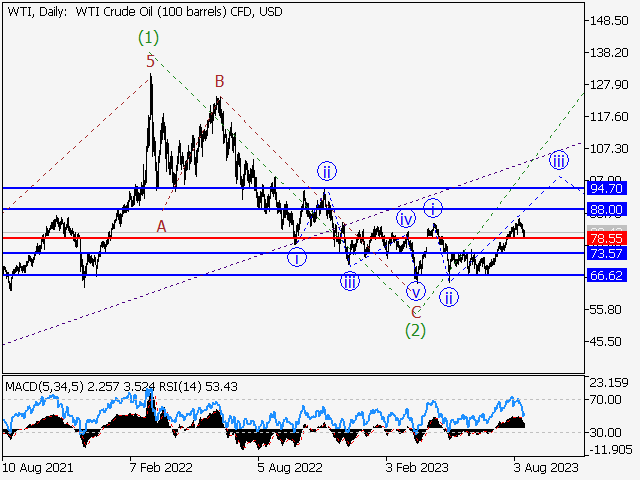Select the red B wave label
Image resolution: width=640 pixels, height=480 pixels.
click(x=220, y=81)
